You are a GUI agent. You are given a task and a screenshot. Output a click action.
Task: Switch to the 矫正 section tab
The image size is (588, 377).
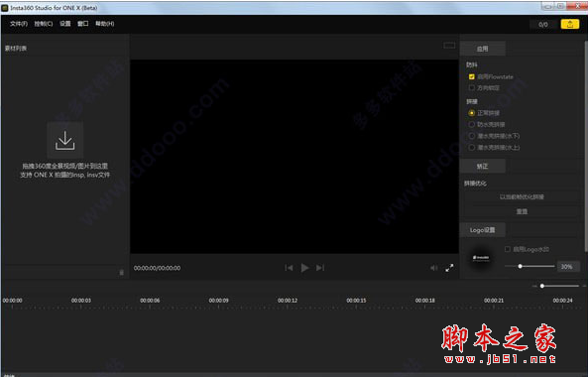coord(483,167)
